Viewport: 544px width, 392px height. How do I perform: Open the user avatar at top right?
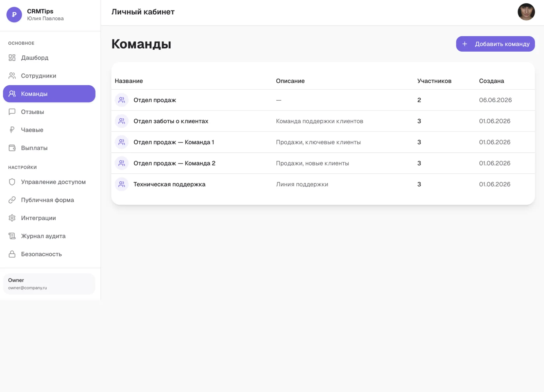[x=526, y=12]
